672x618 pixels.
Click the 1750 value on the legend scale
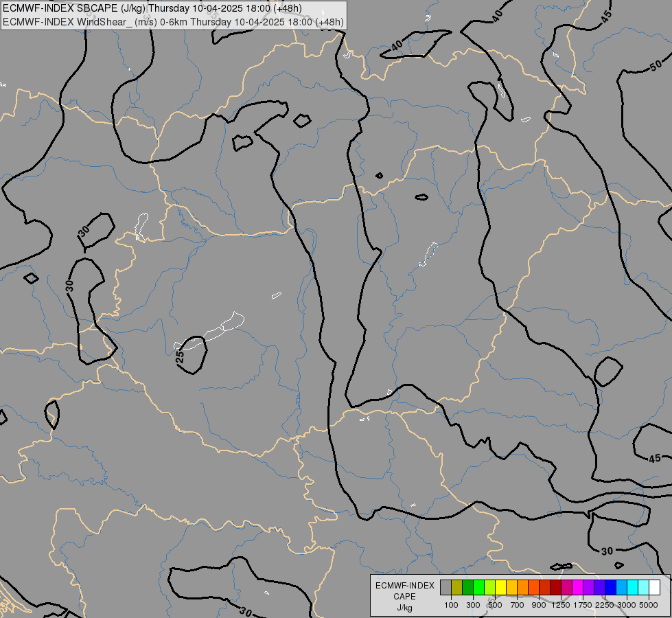coord(583,605)
